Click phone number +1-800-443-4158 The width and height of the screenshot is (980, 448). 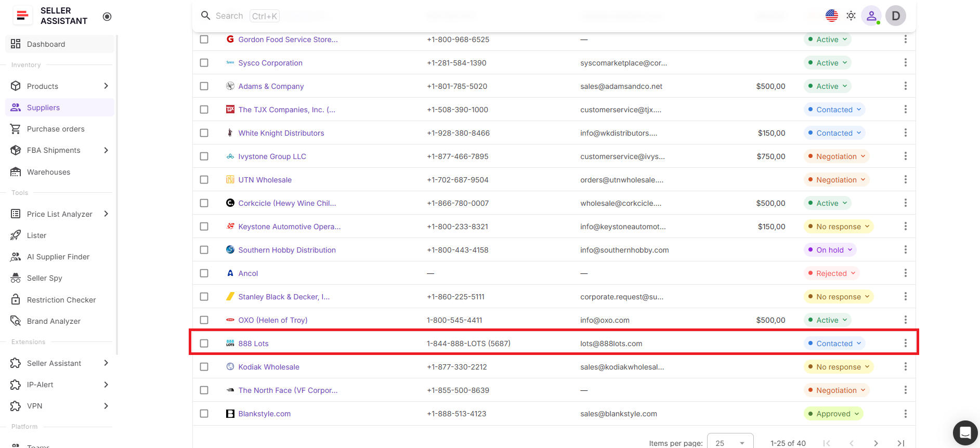[x=458, y=250]
